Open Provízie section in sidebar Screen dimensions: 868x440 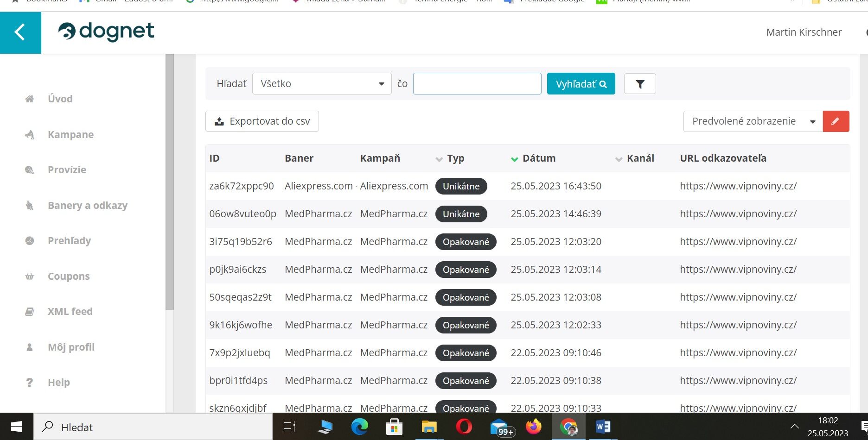(67, 170)
